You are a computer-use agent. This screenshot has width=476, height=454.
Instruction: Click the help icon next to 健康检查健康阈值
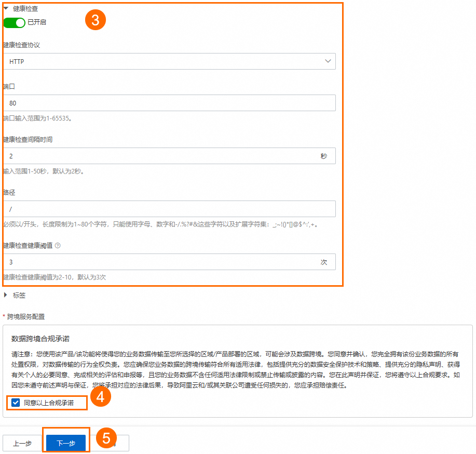tap(57, 245)
